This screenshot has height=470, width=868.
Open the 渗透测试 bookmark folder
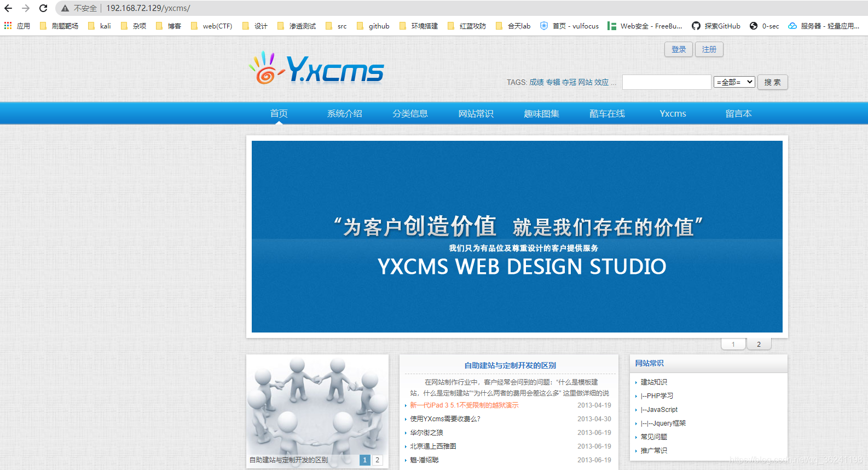tap(297, 26)
